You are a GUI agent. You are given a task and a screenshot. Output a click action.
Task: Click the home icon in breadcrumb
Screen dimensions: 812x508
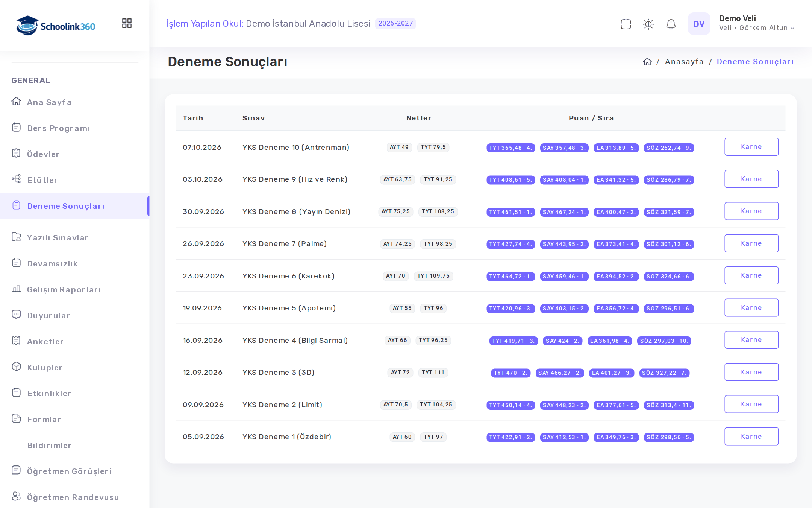647,62
